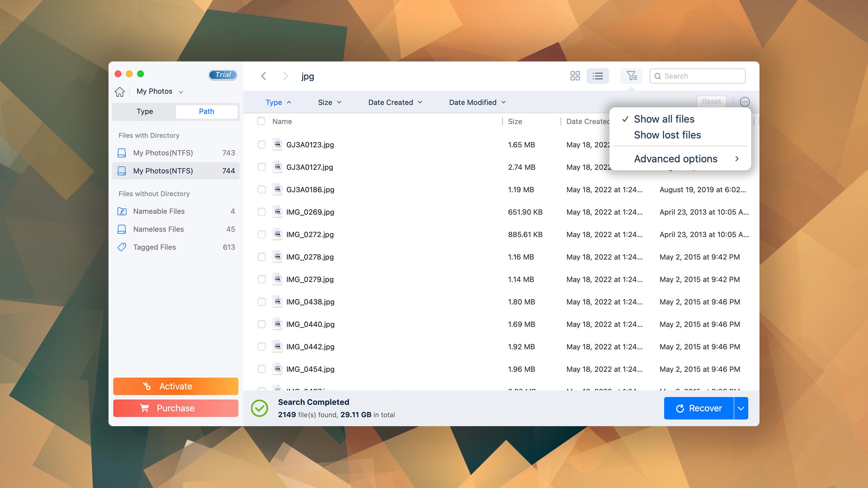Click the file icon of IMG_0442.jpg
Viewport: 868px width, 488px height.
[277, 347]
